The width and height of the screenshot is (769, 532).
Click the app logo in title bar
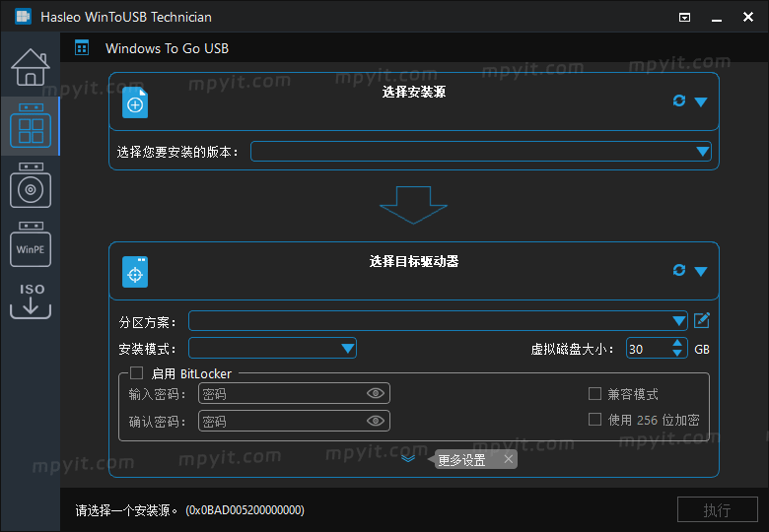click(x=23, y=17)
